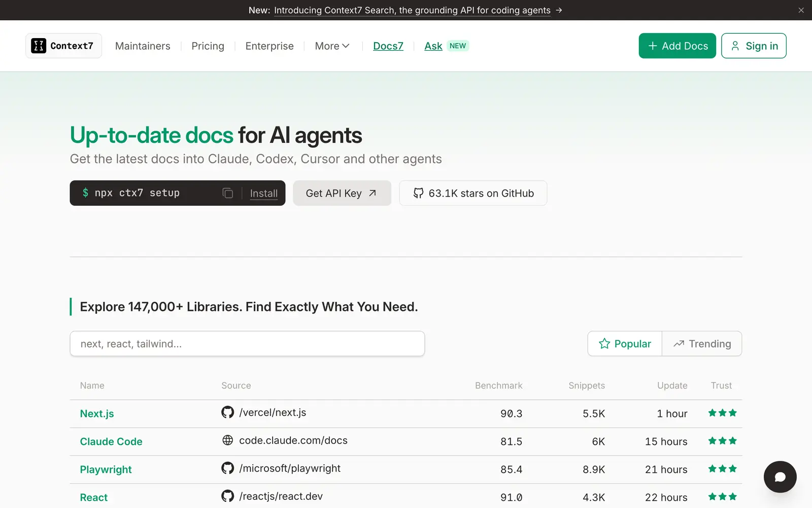Click the Install link in command box

(x=264, y=193)
